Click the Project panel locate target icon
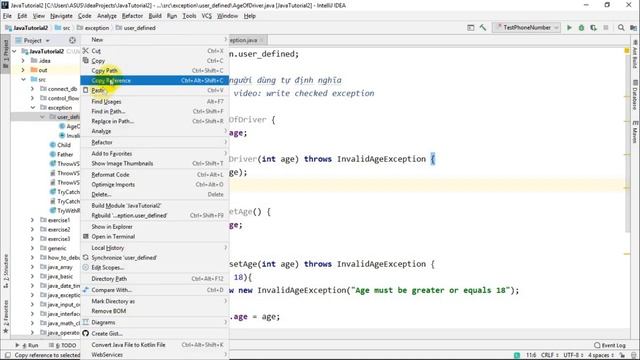Screen dimensions: 640x360 click(x=72, y=40)
